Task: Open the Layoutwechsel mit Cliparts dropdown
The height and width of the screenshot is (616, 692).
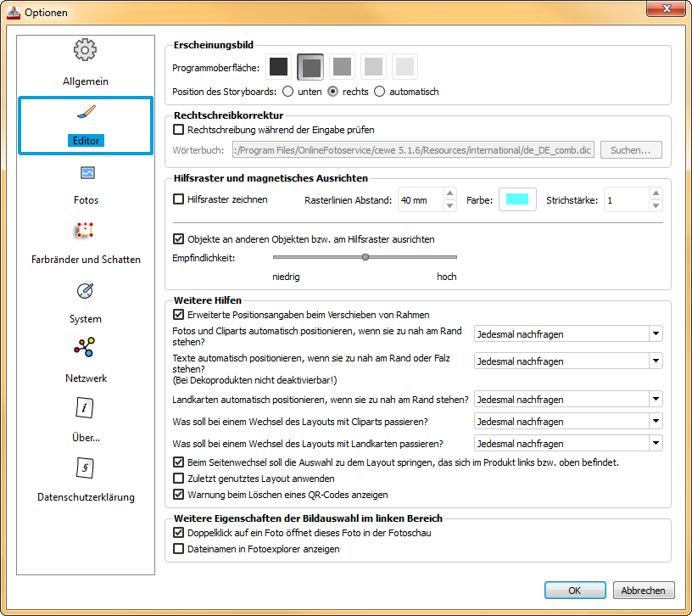Action: point(655,421)
